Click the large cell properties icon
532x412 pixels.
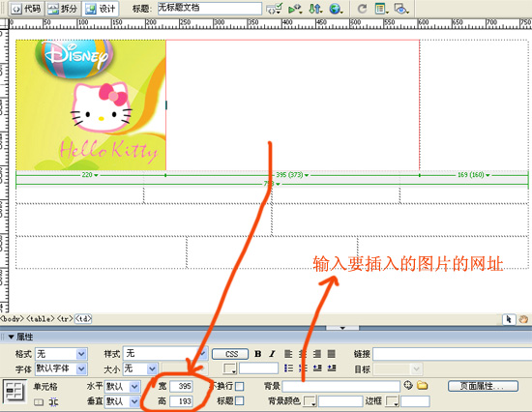[15, 391]
